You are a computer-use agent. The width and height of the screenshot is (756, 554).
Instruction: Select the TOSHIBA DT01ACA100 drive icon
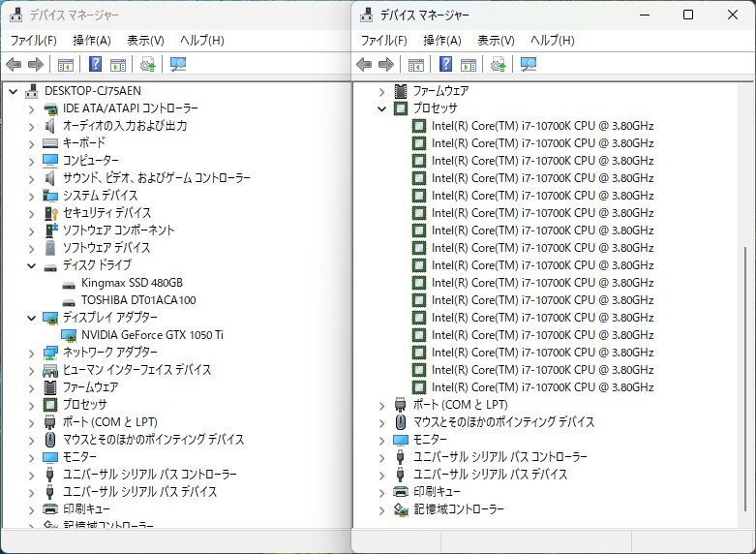pos(69,302)
